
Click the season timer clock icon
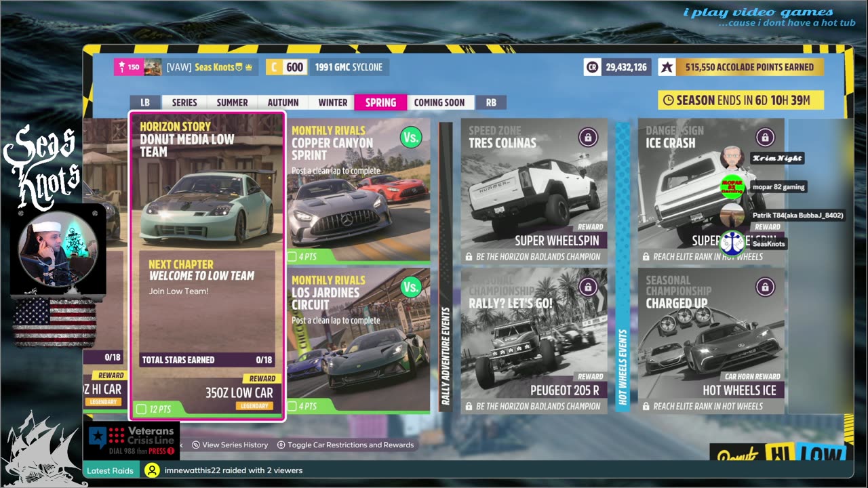(x=668, y=100)
